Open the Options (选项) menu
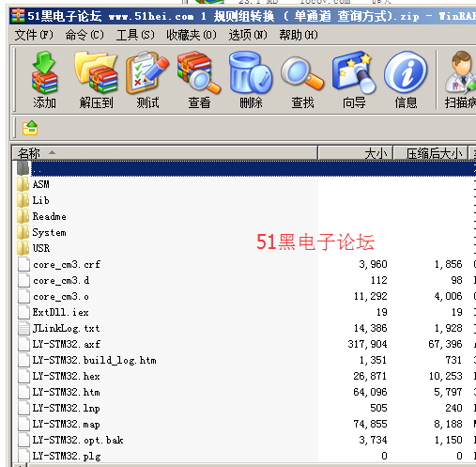This screenshot has width=476, height=467. click(248, 35)
